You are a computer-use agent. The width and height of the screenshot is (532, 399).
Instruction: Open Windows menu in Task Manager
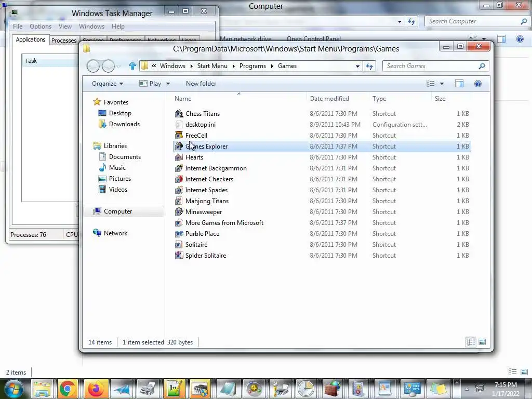[x=91, y=26]
